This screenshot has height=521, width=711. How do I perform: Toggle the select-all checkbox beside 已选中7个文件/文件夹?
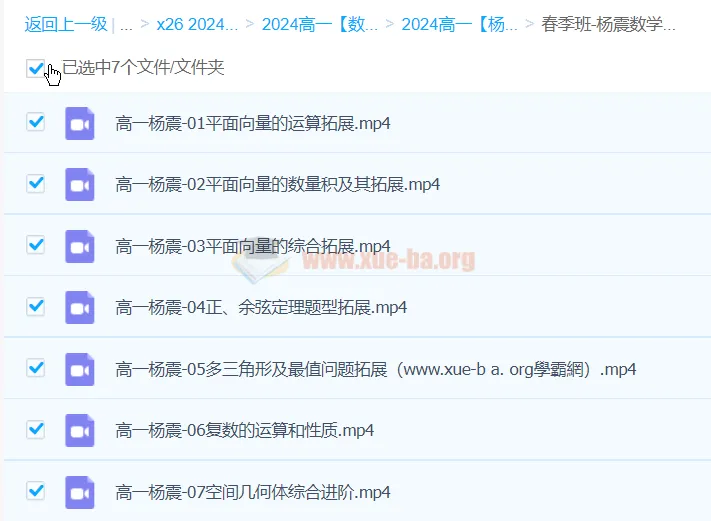pyautogui.click(x=36, y=68)
